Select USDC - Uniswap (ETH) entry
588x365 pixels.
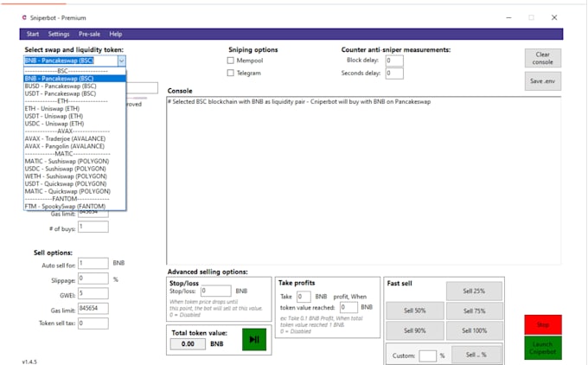click(74, 124)
